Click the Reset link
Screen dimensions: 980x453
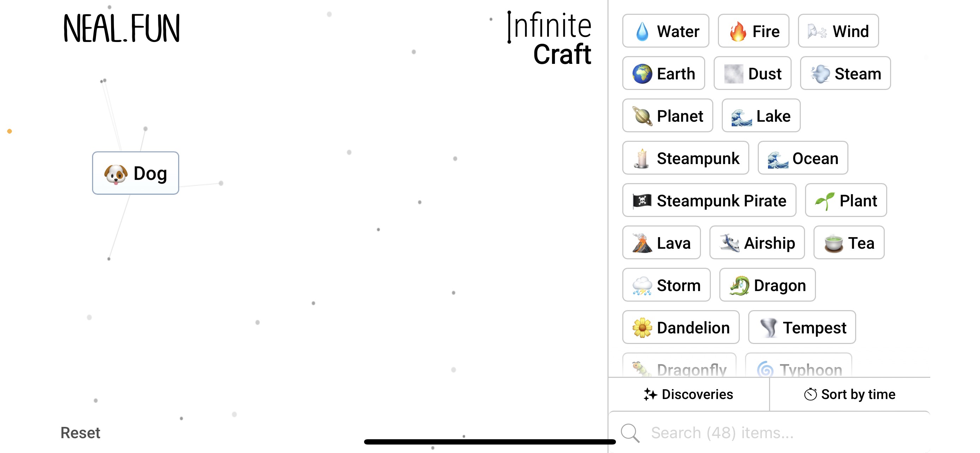80,433
